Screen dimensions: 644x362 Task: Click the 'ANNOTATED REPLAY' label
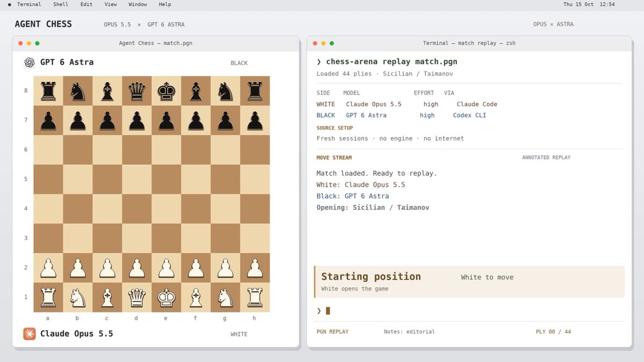(546, 157)
